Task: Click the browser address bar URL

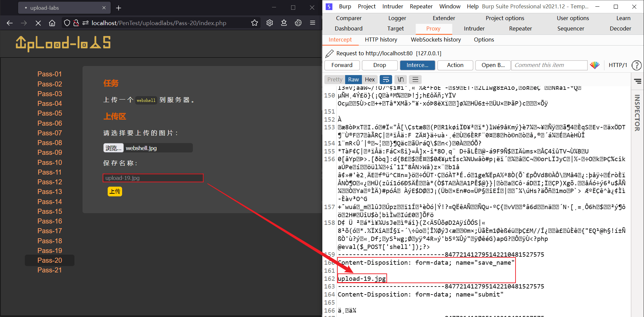Action: [x=159, y=23]
